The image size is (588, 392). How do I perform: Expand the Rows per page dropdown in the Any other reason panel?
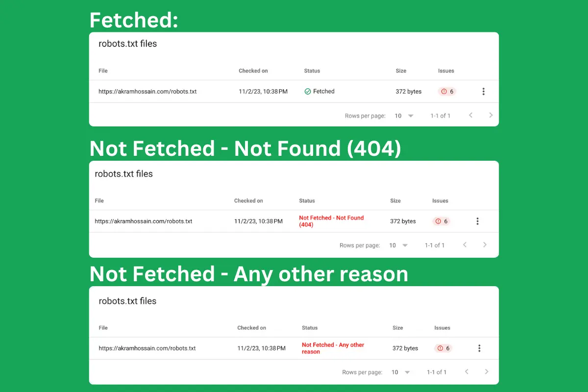point(400,372)
